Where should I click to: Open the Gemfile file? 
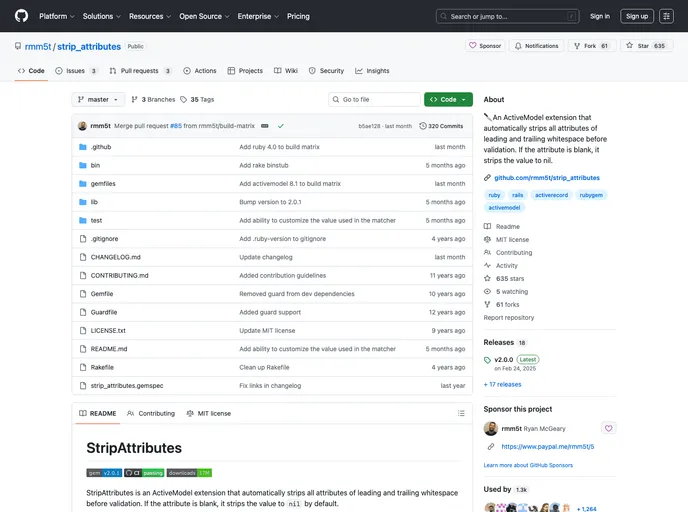102,294
